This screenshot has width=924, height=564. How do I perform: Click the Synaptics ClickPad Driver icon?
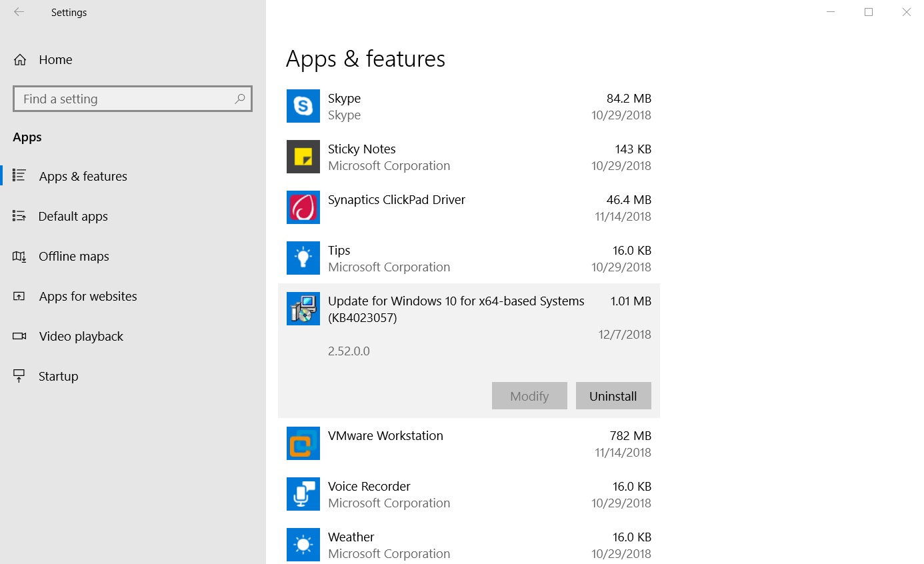(x=303, y=207)
